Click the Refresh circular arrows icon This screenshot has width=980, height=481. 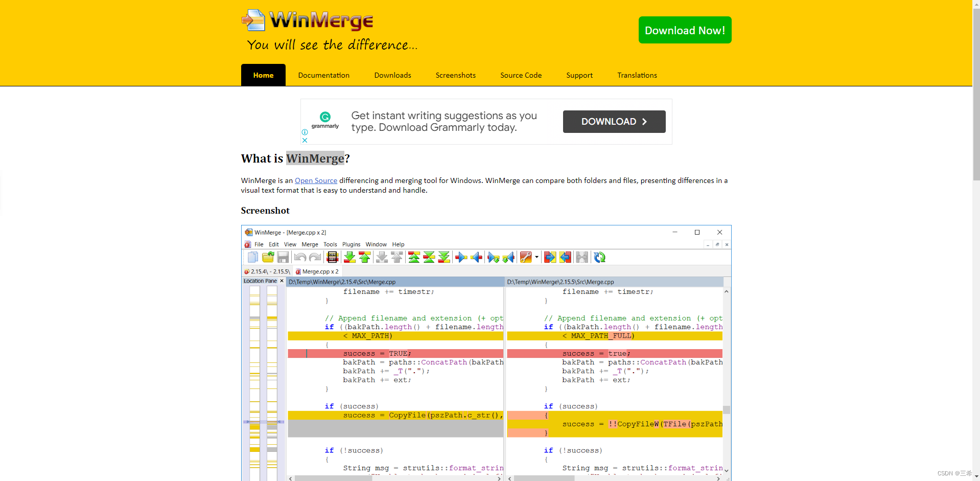tap(599, 257)
